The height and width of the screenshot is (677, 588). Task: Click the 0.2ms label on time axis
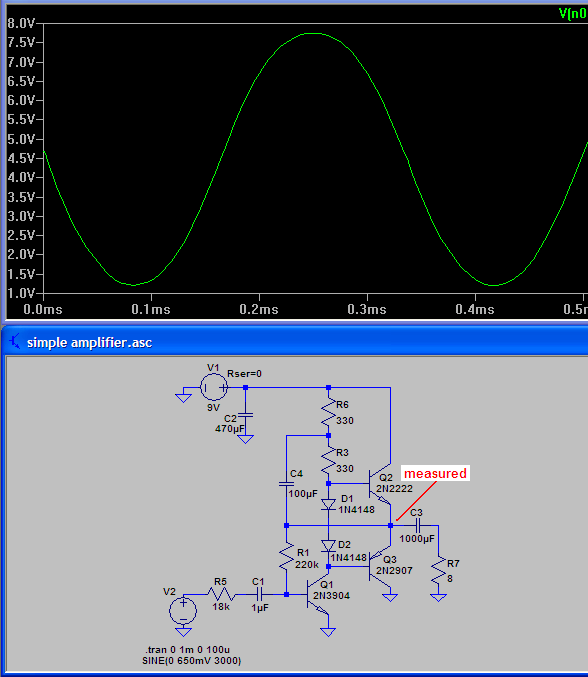point(259,309)
